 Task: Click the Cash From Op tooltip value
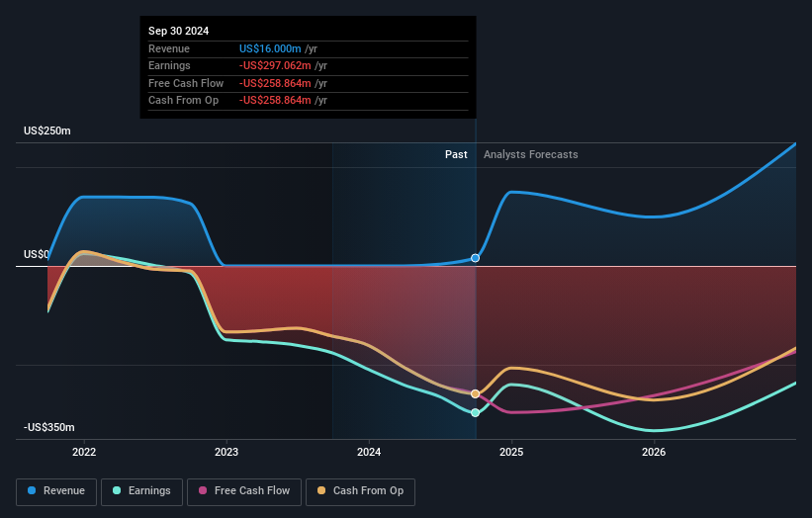tap(275, 101)
